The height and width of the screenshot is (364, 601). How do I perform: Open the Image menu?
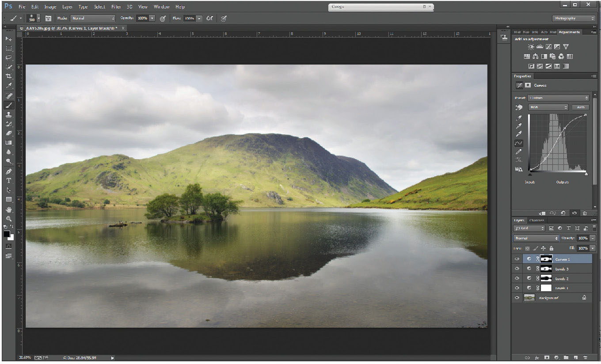point(50,7)
